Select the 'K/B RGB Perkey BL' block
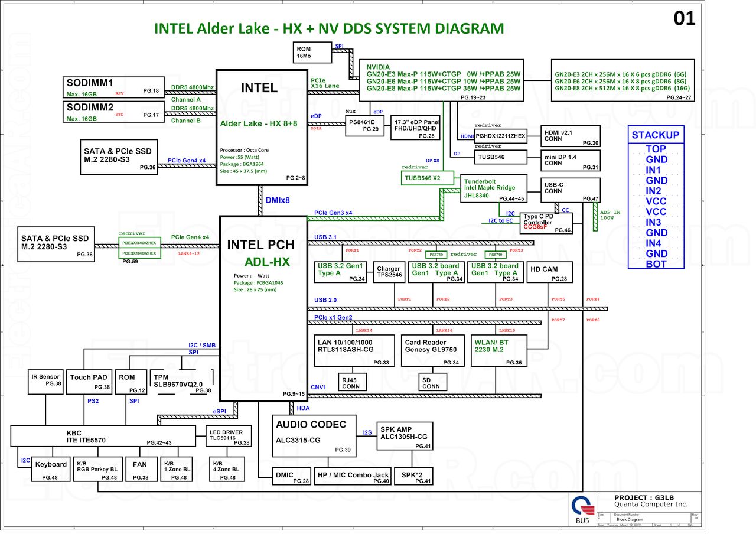 [x=97, y=470]
